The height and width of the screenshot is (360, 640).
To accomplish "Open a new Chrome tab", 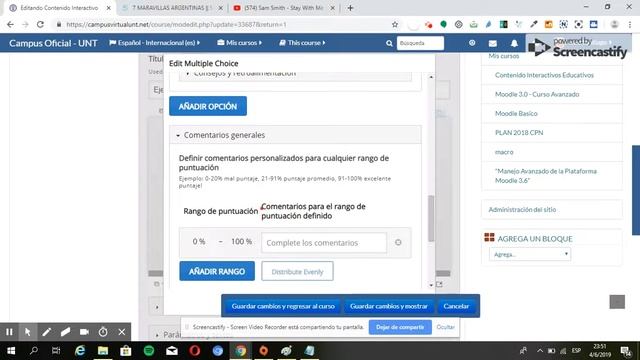I will [x=350, y=8].
